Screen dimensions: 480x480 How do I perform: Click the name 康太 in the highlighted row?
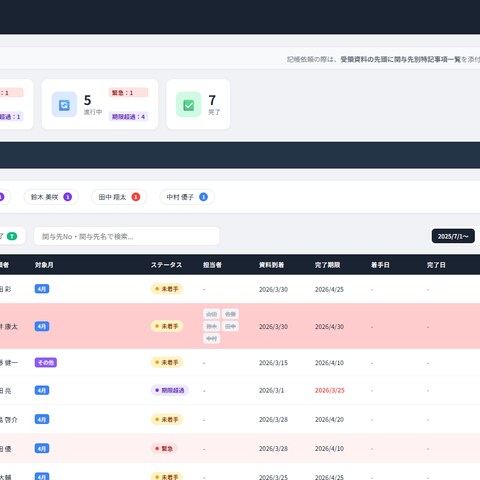[11, 327]
